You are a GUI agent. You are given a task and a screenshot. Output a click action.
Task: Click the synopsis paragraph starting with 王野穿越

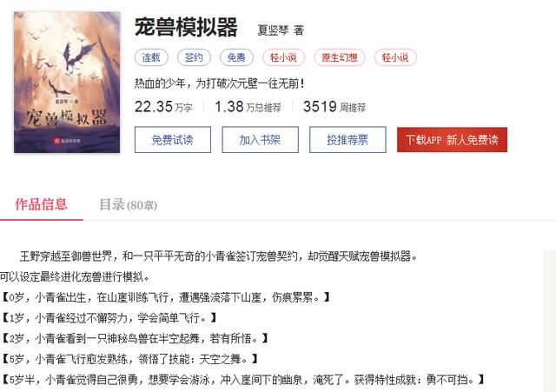tap(218, 256)
